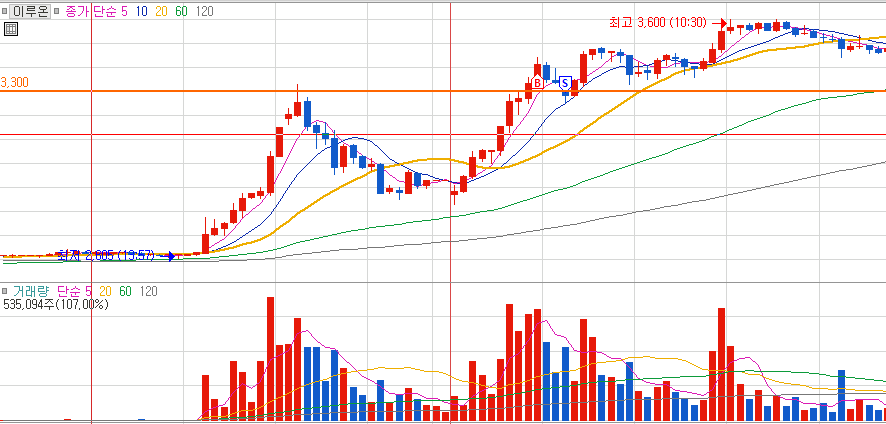
Task: Click the 535,094주(107,00%) volume value
Action: click(55, 305)
